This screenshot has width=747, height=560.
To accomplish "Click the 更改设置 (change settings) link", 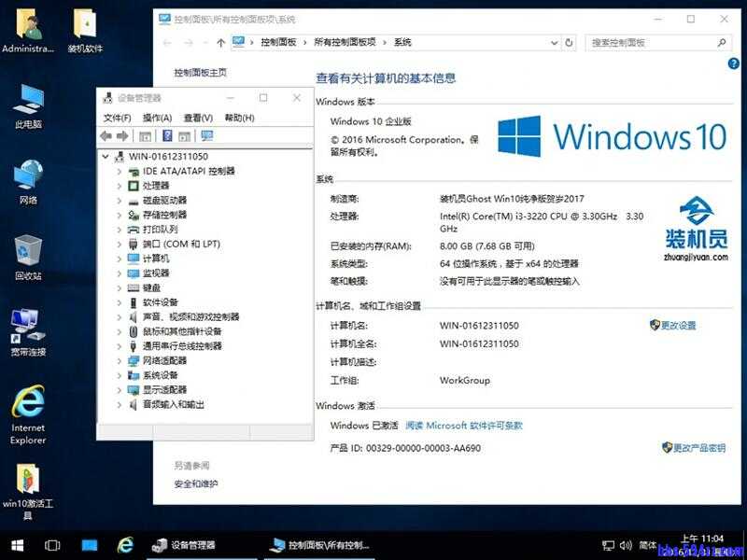I will tap(678, 326).
